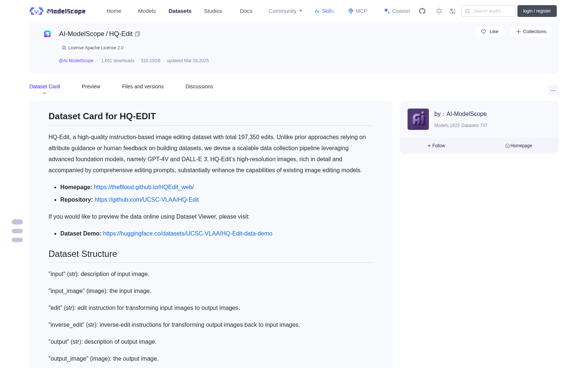
Task: Click the ModelScope logo
Action: click(x=57, y=11)
